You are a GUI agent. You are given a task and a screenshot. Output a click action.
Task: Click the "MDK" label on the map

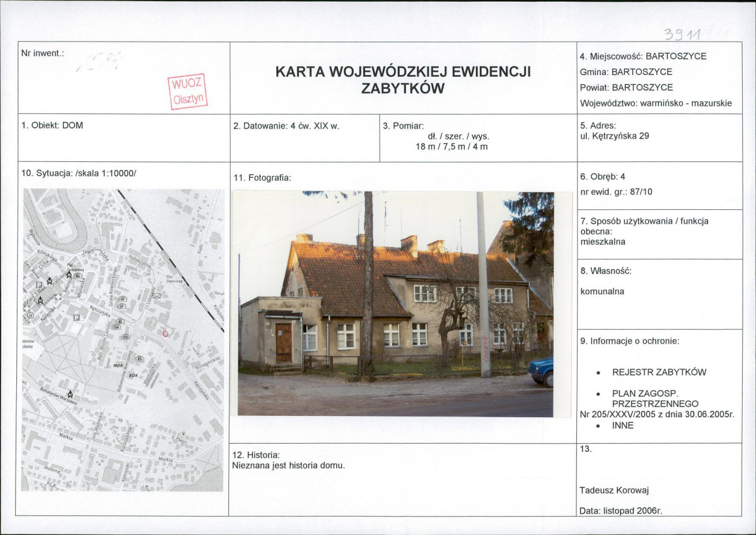(119, 366)
